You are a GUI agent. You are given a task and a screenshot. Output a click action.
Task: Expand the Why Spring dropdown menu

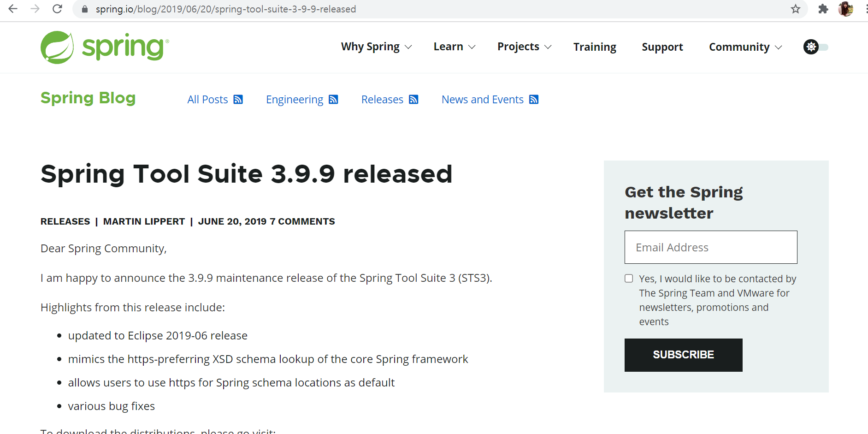point(376,47)
